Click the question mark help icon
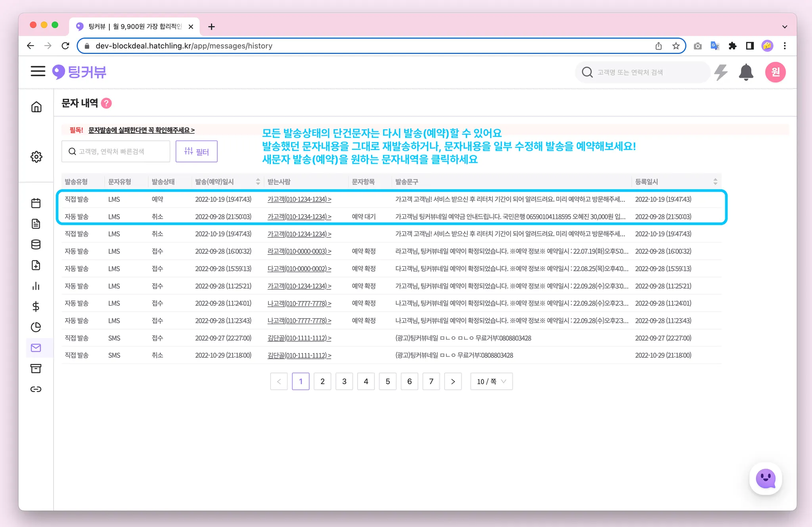 click(x=106, y=103)
